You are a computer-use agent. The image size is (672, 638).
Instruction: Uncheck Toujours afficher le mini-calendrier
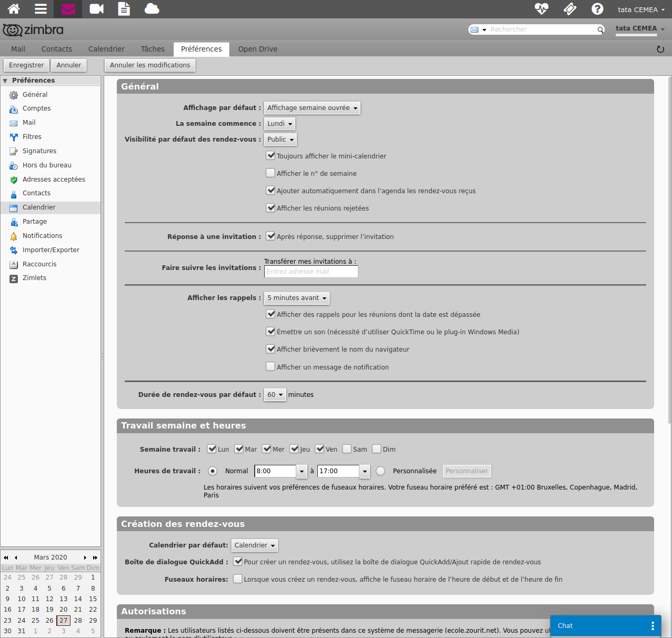tap(270, 155)
